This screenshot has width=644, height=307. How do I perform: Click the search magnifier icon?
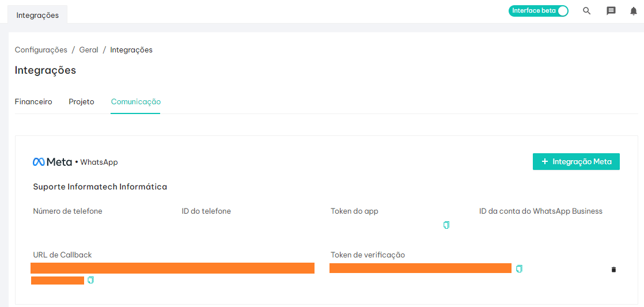(587, 11)
